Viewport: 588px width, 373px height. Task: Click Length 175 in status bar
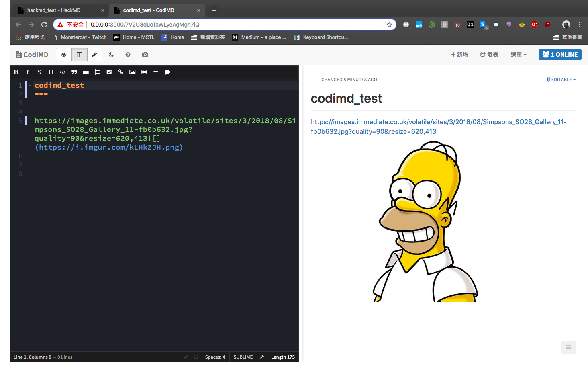[x=283, y=357]
